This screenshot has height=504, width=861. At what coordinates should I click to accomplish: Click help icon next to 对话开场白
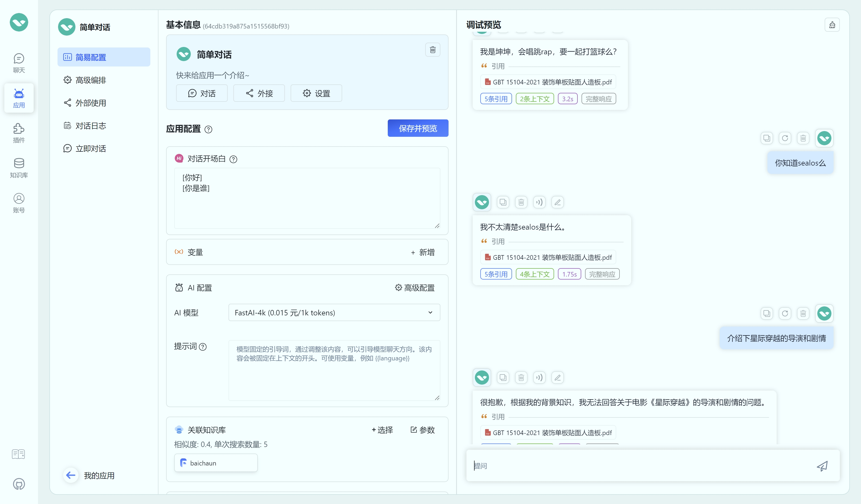233,159
